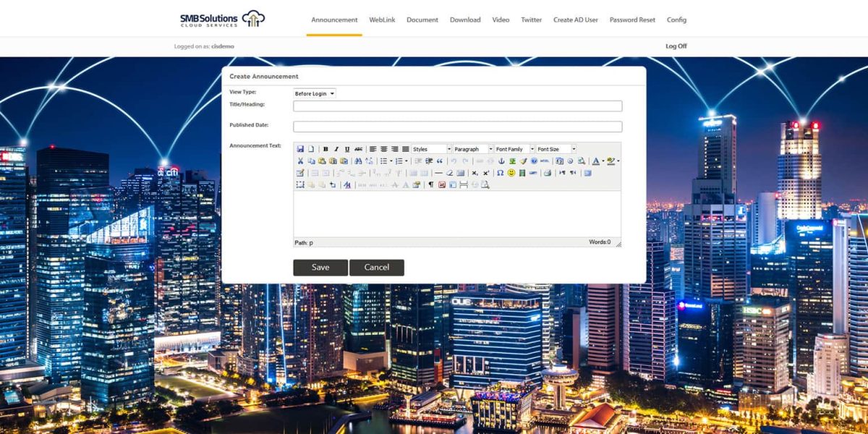
Task: Log Off from the cisdemo account
Action: pos(675,46)
